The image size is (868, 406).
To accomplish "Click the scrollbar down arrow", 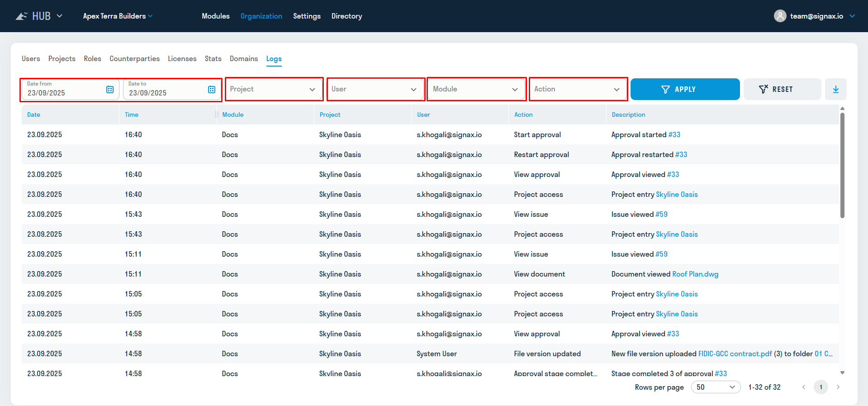I will point(842,373).
